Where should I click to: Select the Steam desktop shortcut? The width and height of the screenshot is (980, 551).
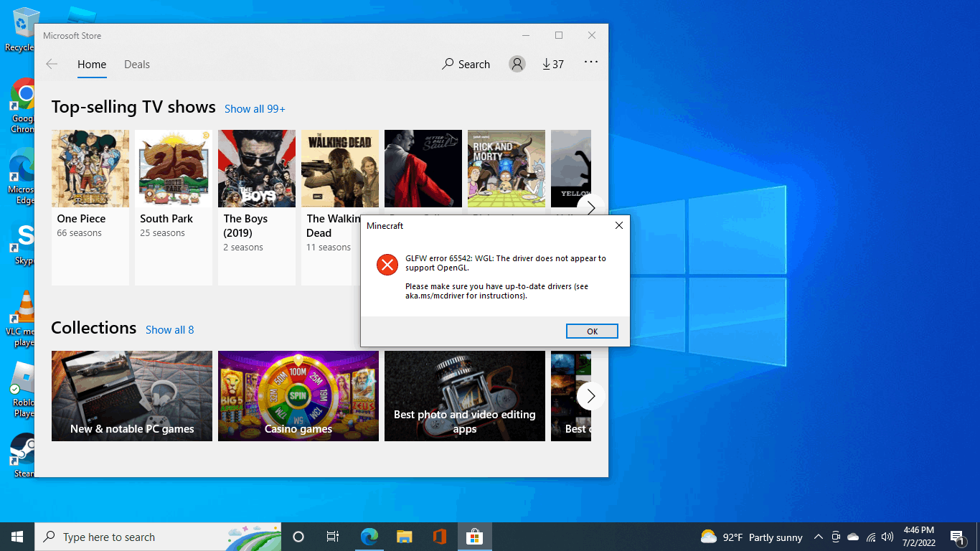[x=23, y=456]
